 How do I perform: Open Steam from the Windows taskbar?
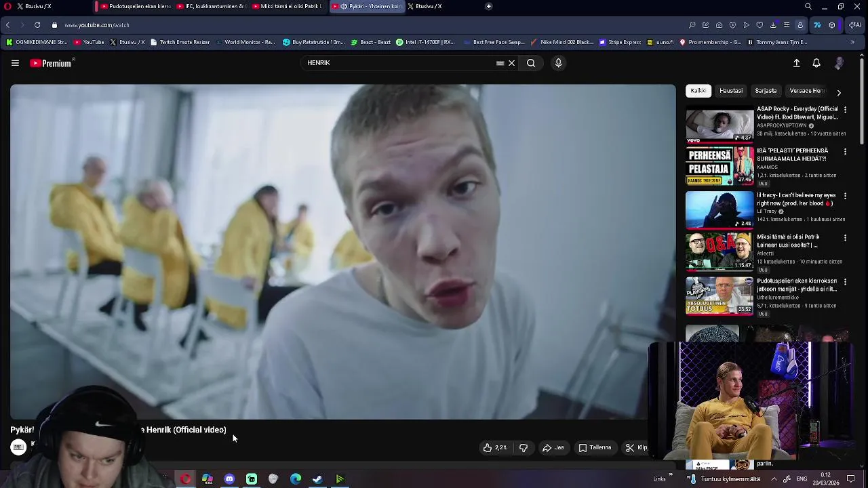[x=317, y=479]
